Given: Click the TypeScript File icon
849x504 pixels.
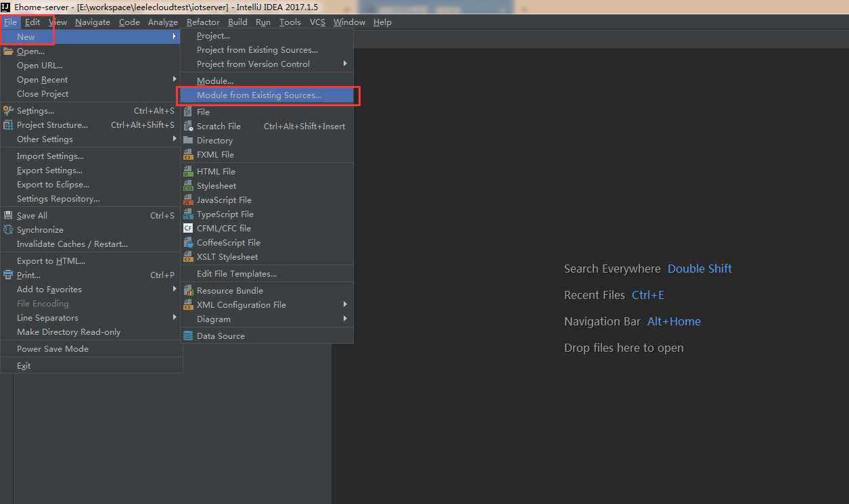Looking at the screenshot, I should 188,214.
